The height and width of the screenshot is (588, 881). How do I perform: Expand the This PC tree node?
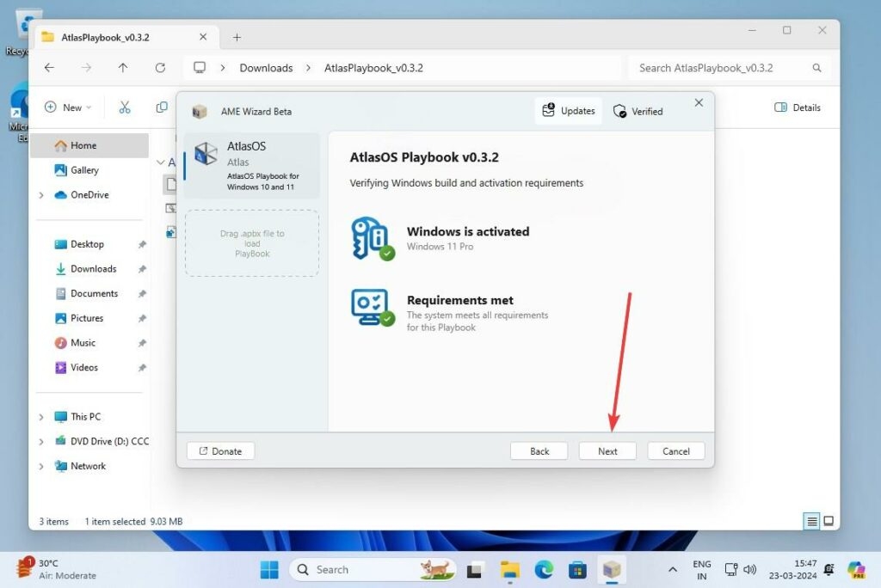40,417
